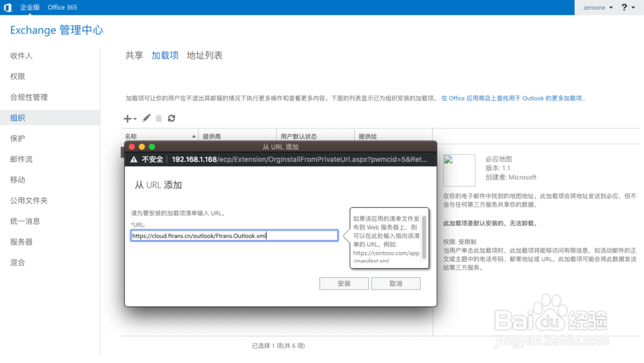The height and width of the screenshot is (363, 644).
Task: Click the Exchange 管理中心 title
Action: [x=57, y=30]
